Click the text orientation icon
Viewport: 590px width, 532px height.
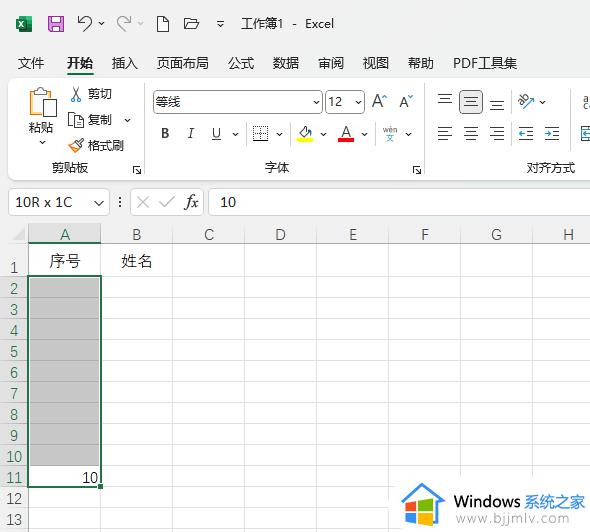(x=526, y=101)
